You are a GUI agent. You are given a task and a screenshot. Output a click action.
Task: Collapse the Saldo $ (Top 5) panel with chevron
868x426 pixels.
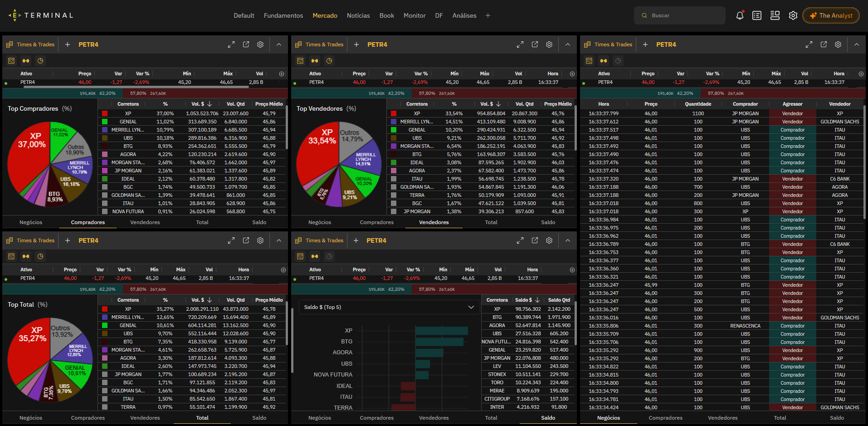(568, 240)
